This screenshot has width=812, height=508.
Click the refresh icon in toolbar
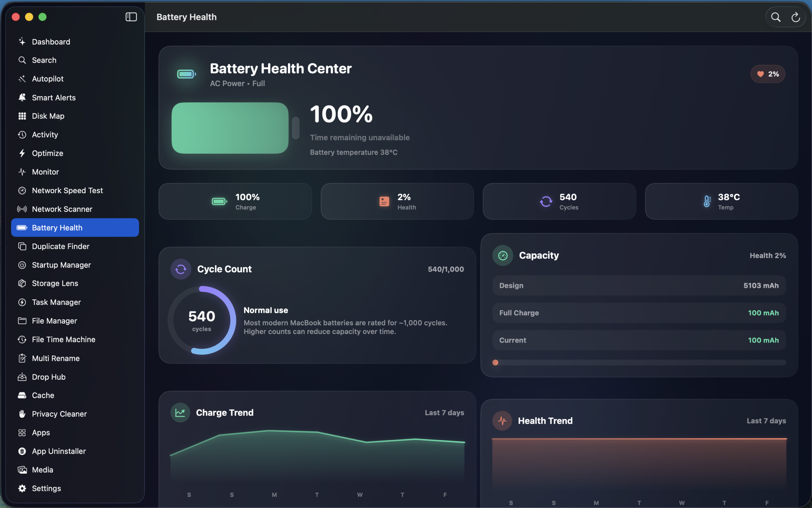click(x=796, y=17)
